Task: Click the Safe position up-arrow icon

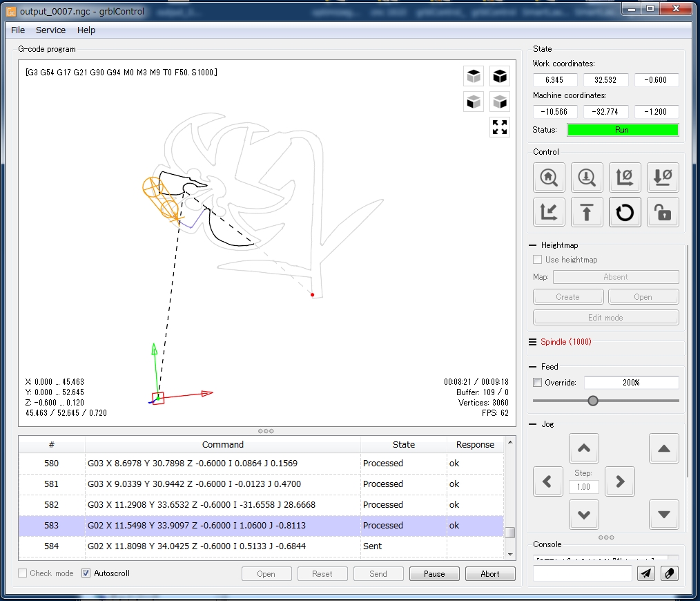Action: click(587, 212)
